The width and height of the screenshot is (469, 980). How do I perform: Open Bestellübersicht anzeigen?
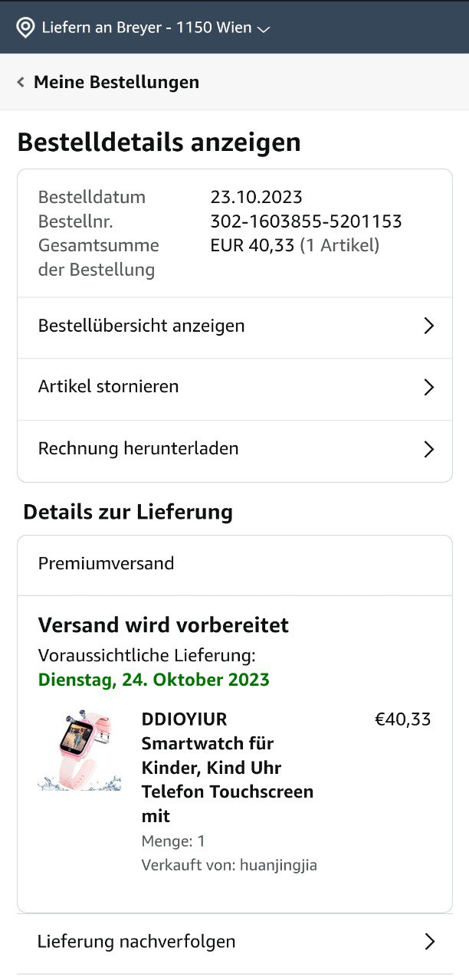[x=235, y=326]
